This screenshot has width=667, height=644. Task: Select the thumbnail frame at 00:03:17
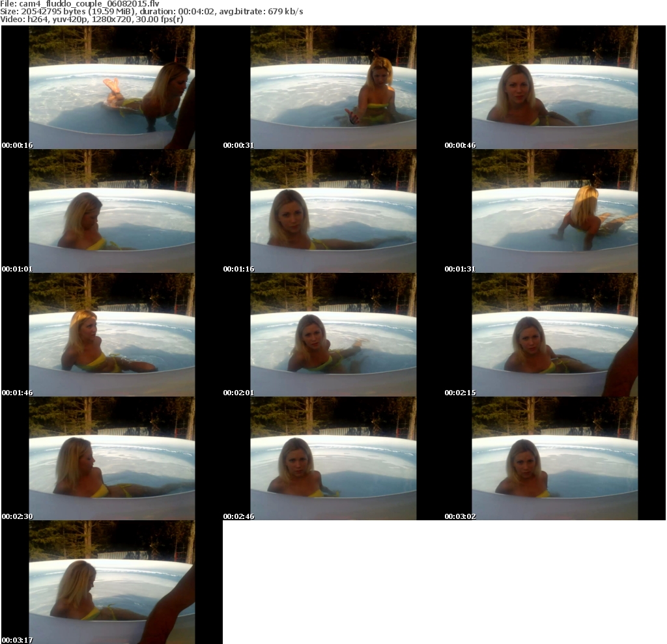[x=112, y=582]
